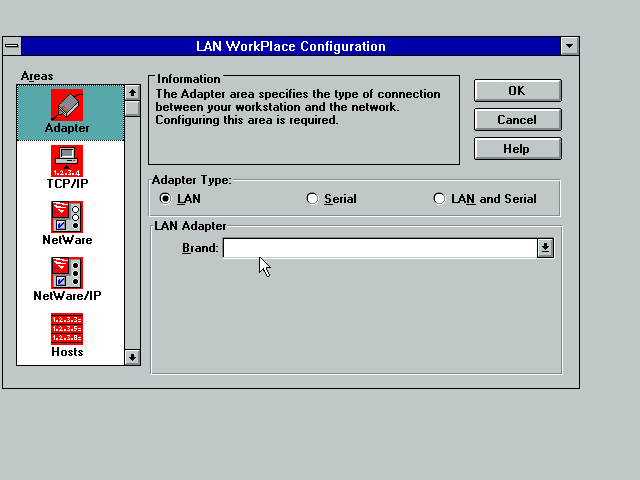Screen dimensions: 640x480
Task: Expand the Brand dropdown arrow
Action: pos(545,248)
